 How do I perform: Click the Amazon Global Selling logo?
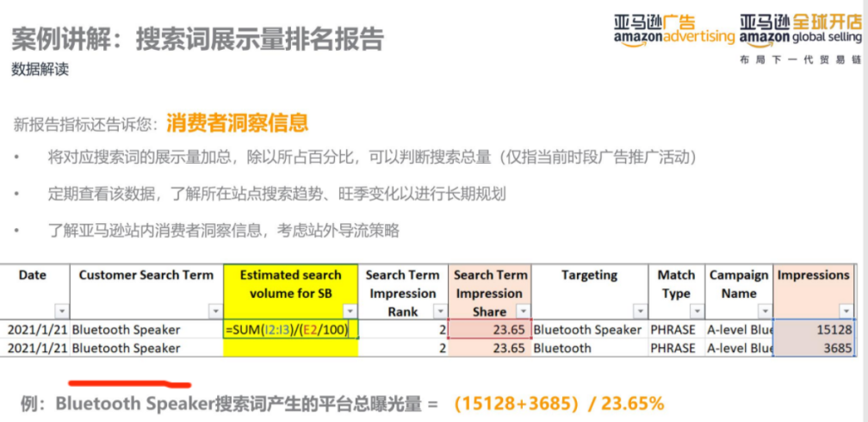(801, 30)
